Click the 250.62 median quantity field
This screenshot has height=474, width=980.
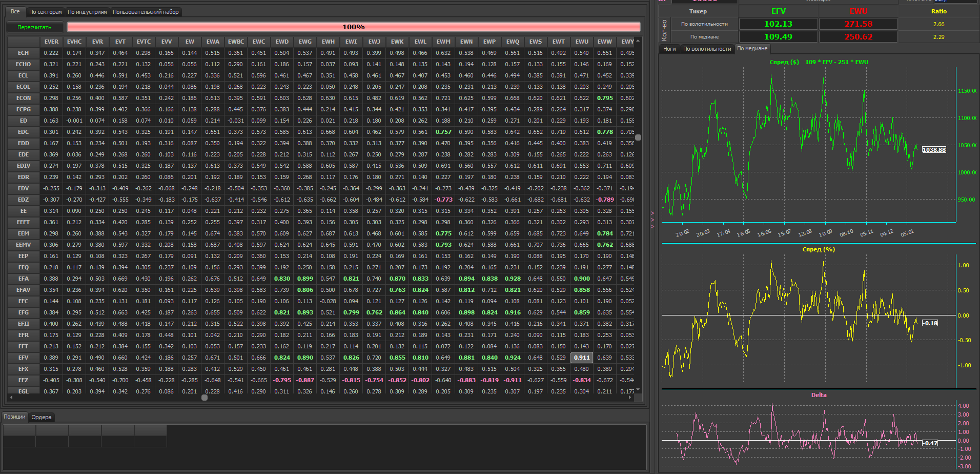[x=859, y=37]
